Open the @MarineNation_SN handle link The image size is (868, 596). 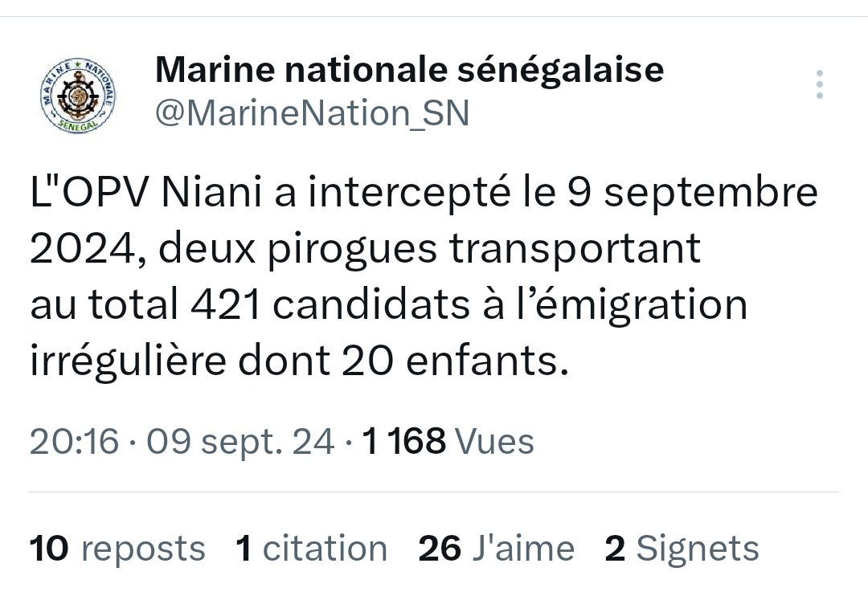coord(312,113)
